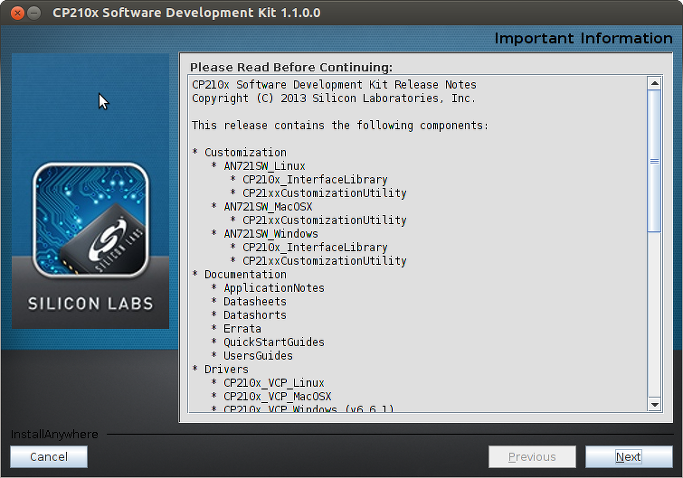This screenshot has width=683, height=478.
Task: Click 'CP210x_InterfaceLibrary' under AN721SW_Windows
Action: [x=315, y=247]
